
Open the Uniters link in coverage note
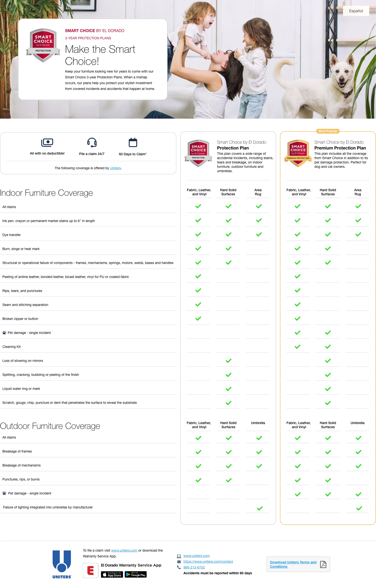tap(115, 168)
